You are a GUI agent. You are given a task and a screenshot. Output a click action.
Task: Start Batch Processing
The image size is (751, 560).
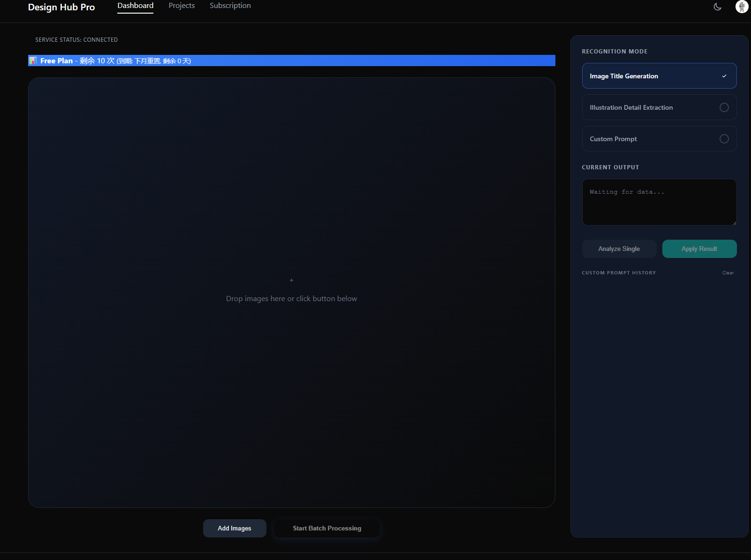point(327,528)
